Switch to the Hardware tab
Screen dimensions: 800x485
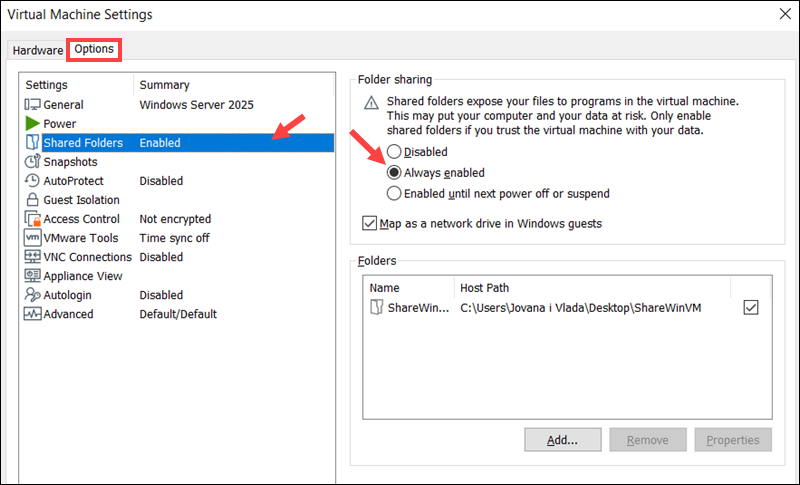click(38, 50)
